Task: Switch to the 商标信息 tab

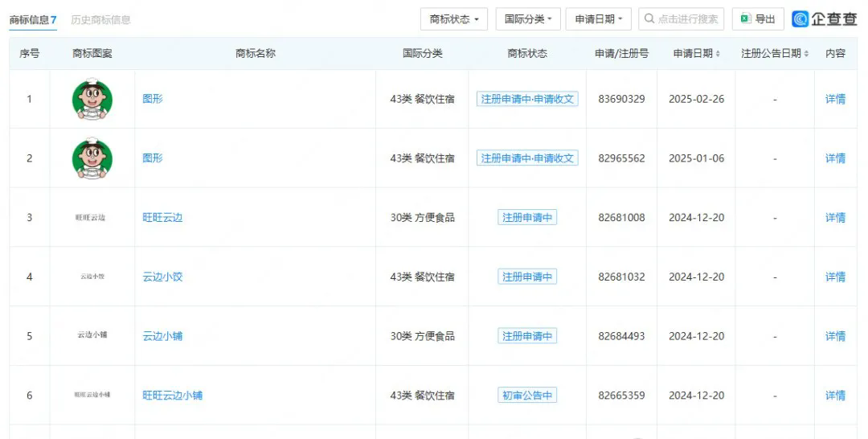Action: 33,20
